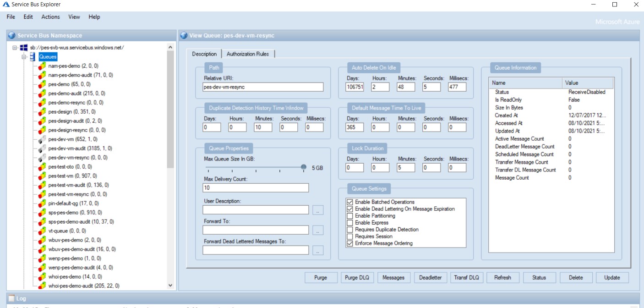This screenshot has width=644, height=308.
Task: Click the Queues folder icon in tree
Action: tap(33, 57)
